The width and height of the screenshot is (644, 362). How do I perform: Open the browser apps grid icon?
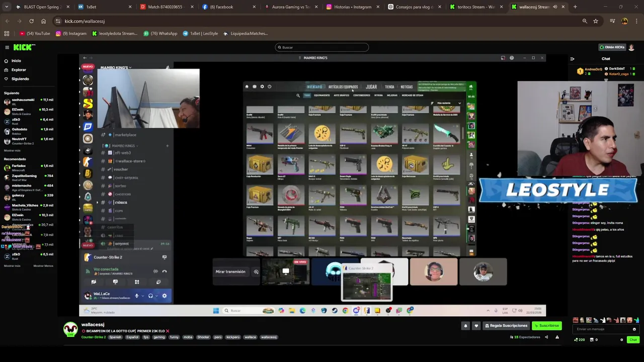[7, 34]
